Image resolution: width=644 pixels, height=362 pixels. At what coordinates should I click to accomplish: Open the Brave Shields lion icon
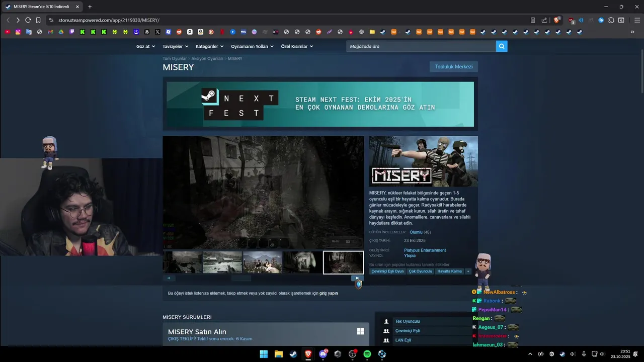pyautogui.click(x=557, y=20)
